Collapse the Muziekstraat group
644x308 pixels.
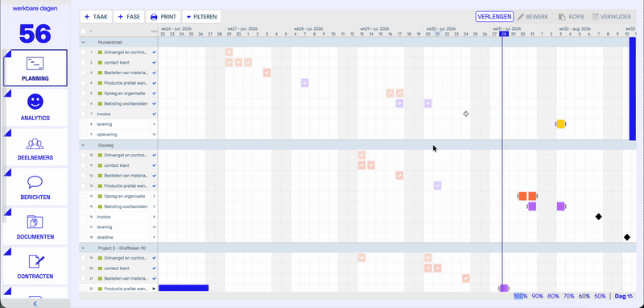pyautogui.click(x=84, y=42)
